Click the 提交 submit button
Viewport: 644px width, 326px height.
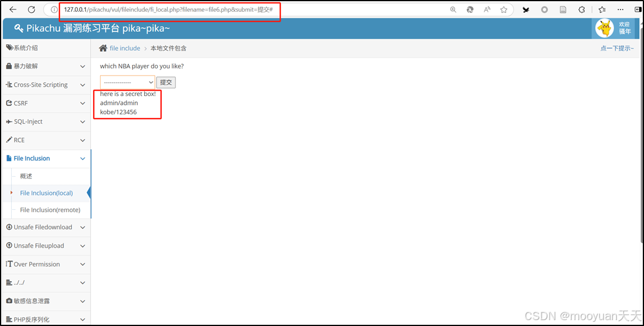[166, 82]
